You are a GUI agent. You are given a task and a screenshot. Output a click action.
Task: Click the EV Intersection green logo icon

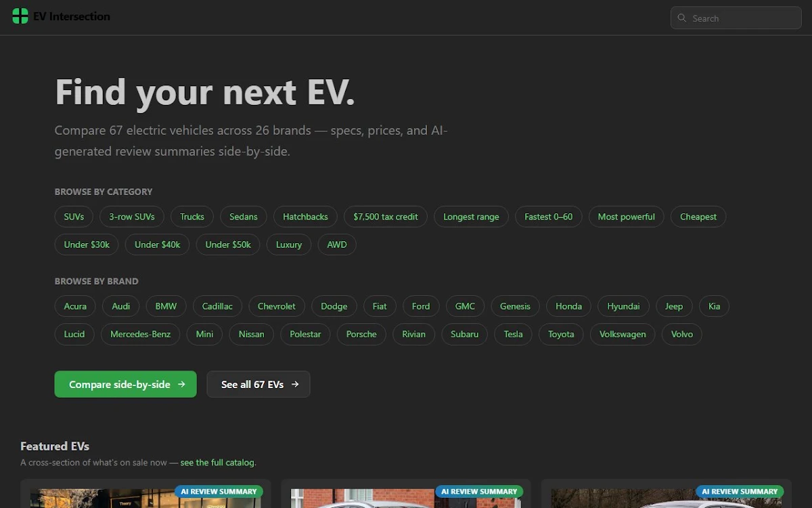point(20,16)
